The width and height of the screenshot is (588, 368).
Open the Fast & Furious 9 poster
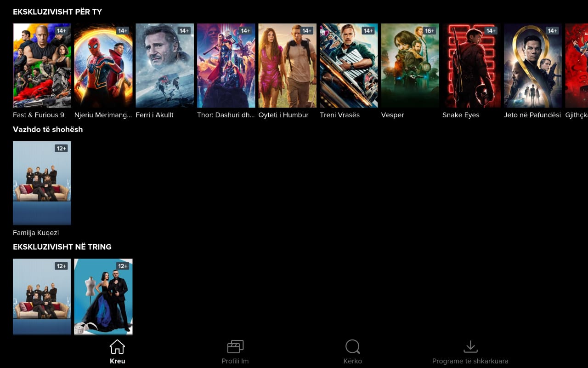click(42, 66)
